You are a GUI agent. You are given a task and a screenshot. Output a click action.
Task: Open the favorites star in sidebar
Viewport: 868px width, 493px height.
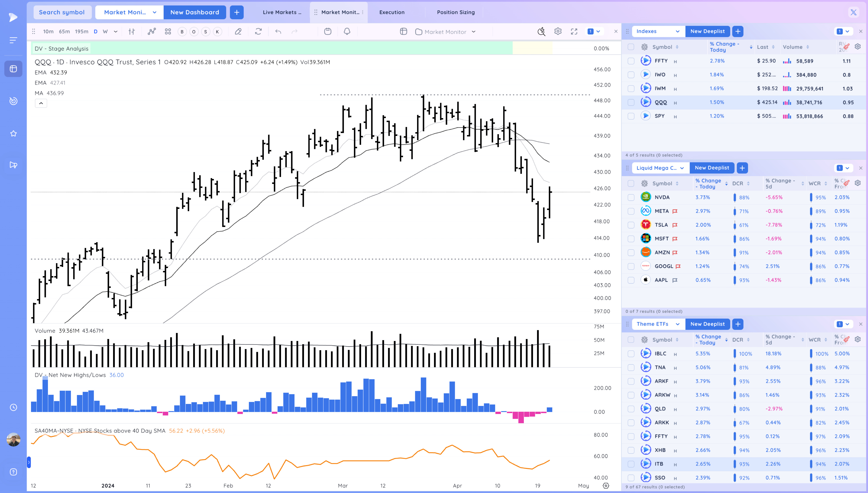tap(13, 133)
